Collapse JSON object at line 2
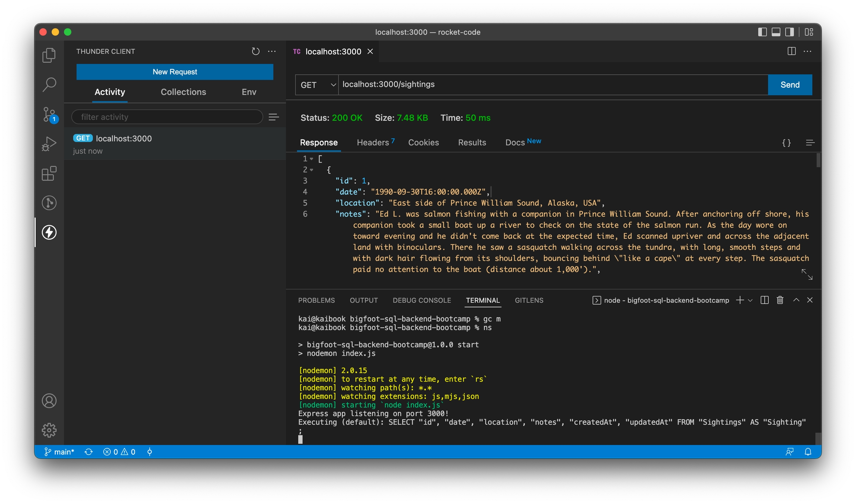This screenshot has height=504, width=856. [311, 170]
